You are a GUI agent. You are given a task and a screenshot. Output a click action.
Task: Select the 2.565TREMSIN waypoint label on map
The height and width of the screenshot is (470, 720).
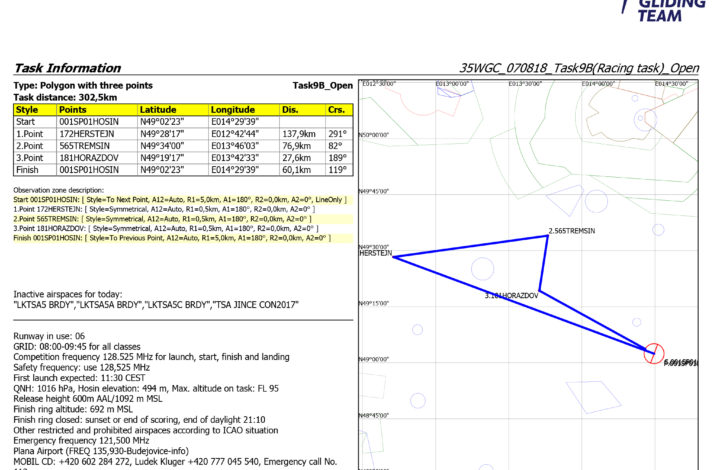[x=571, y=231]
